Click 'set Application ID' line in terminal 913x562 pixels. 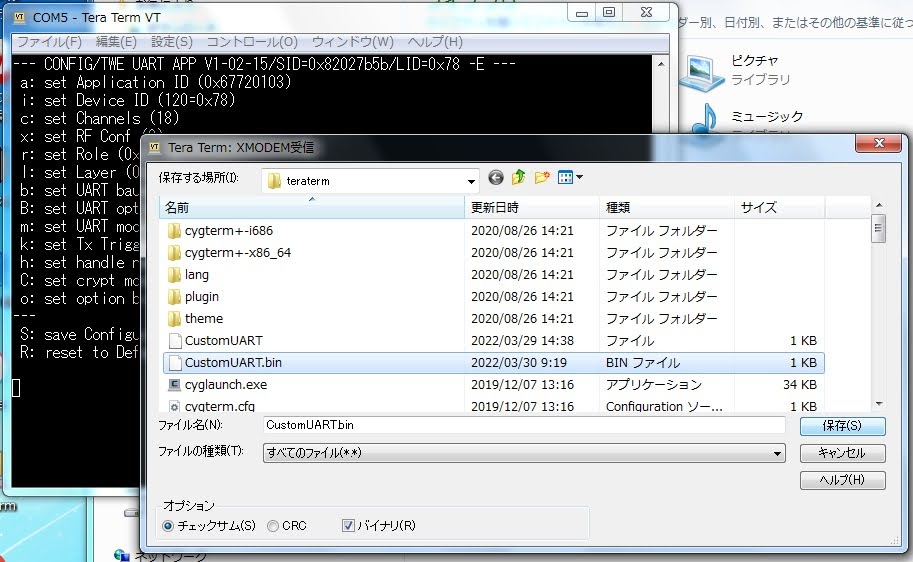pyautogui.click(x=155, y=82)
